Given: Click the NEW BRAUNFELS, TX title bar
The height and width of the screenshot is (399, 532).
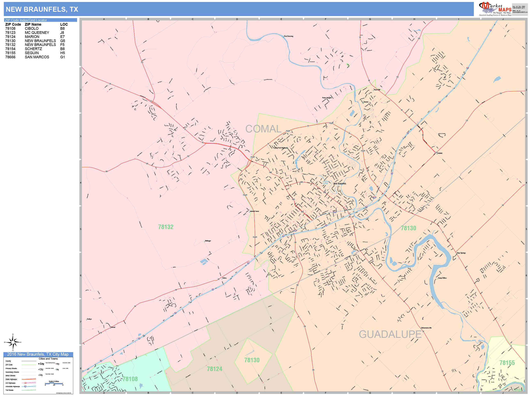Looking at the screenshot, I should click(x=42, y=9).
